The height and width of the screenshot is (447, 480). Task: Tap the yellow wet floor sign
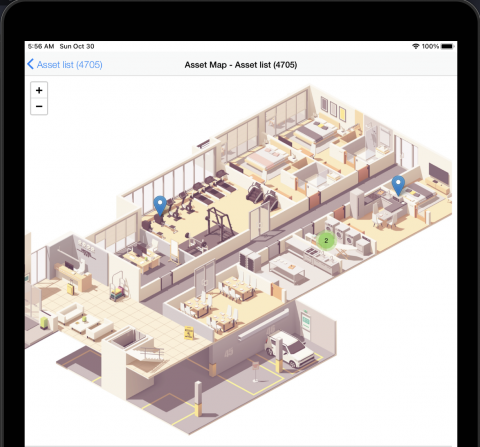tap(189, 333)
